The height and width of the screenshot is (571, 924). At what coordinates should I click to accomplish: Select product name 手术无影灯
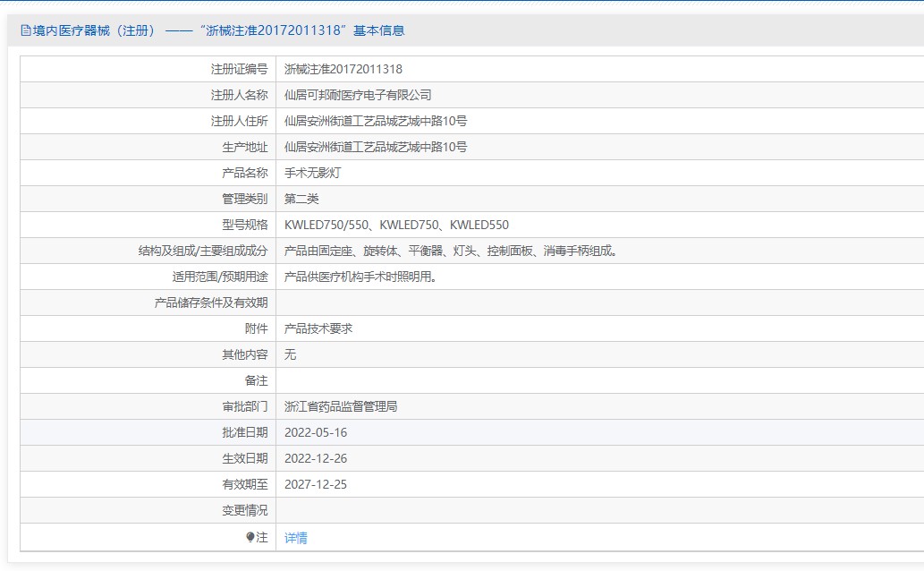pyautogui.click(x=312, y=173)
